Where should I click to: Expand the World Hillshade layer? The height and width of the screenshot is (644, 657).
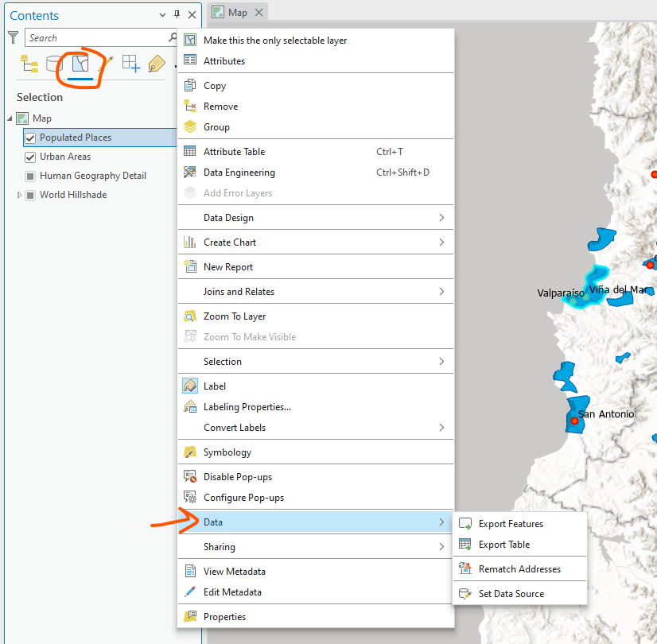pyautogui.click(x=19, y=195)
